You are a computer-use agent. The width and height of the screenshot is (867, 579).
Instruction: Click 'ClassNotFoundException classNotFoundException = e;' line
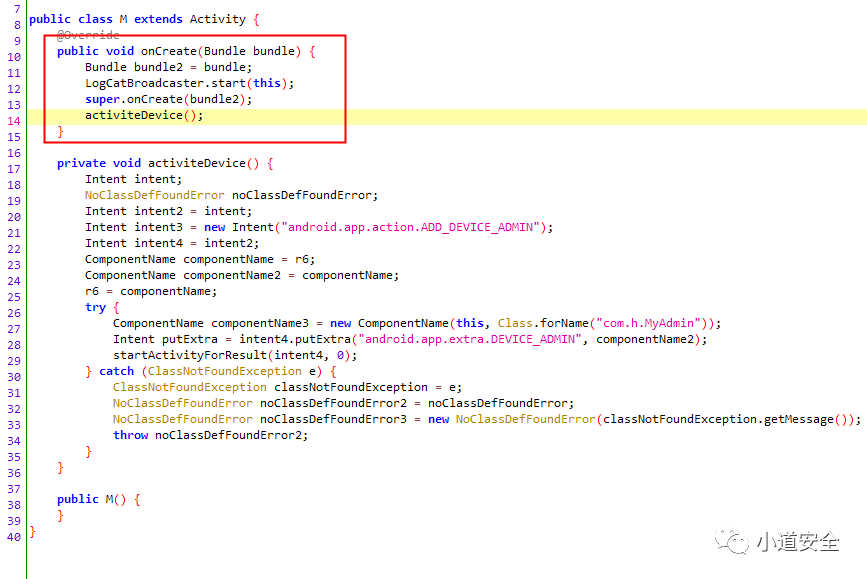click(288, 387)
